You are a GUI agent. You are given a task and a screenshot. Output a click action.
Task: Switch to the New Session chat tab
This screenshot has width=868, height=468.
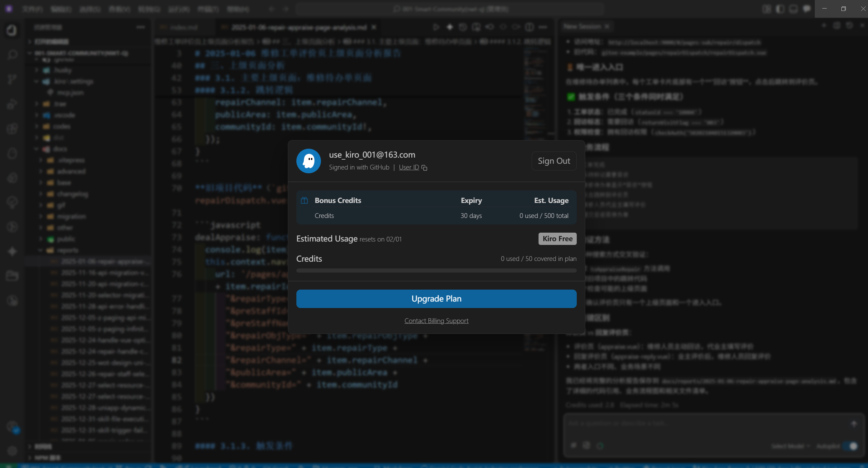(582, 26)
